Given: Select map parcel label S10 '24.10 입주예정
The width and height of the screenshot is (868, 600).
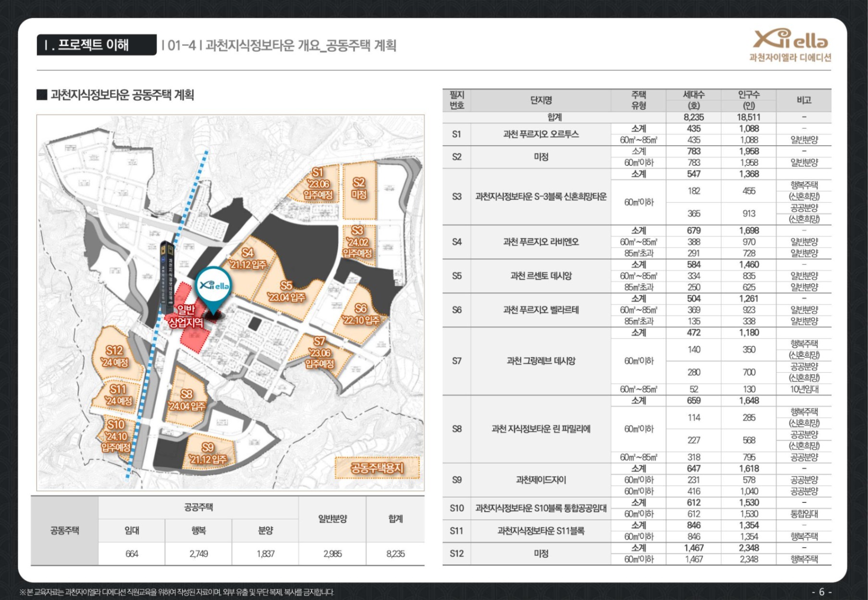Looking at the screenshot, I should (x=116, y=436).
